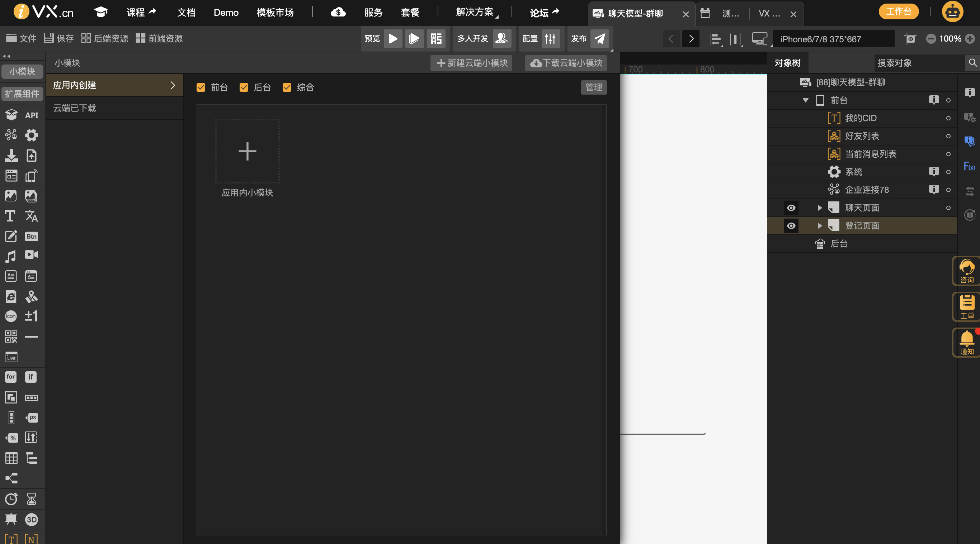Select the QR code component icon

point(11,337)
